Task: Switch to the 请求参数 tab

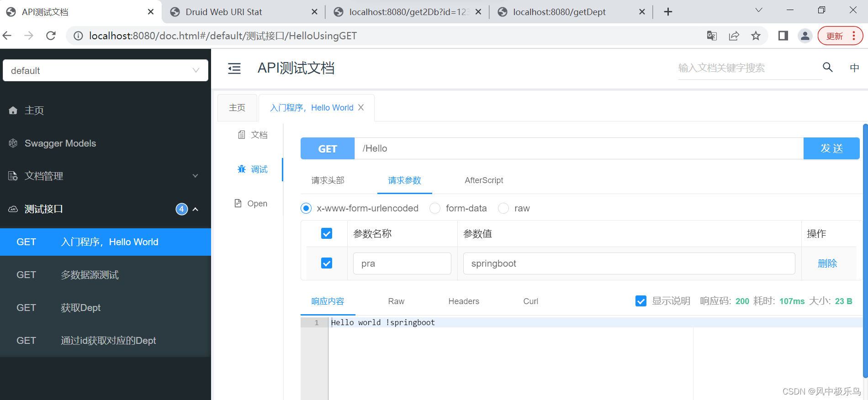Action: [404, 180]
